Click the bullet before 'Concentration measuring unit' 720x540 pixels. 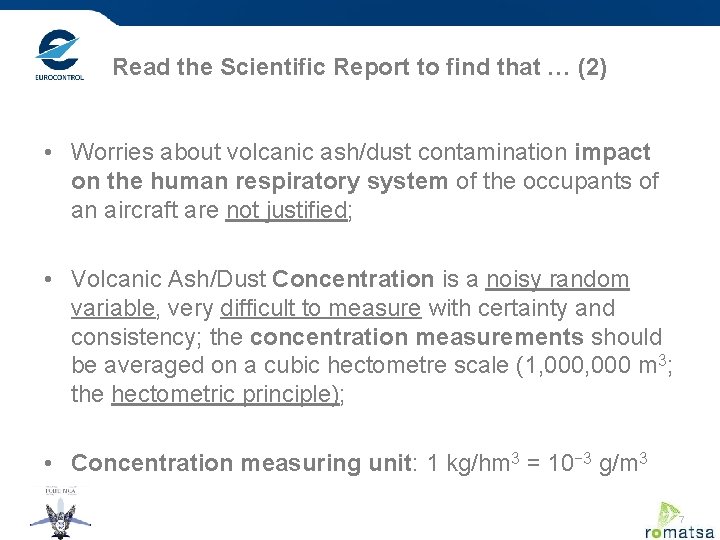(x=49, y=464)
